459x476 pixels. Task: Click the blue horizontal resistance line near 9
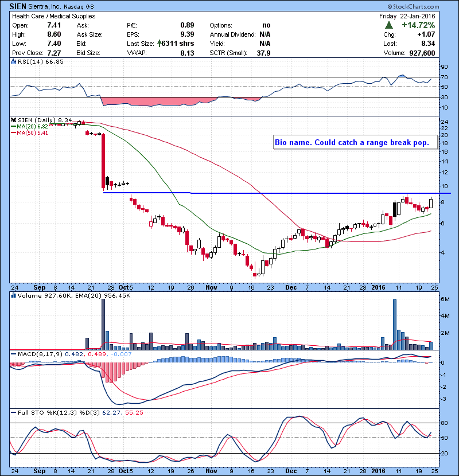click(277, 193)
